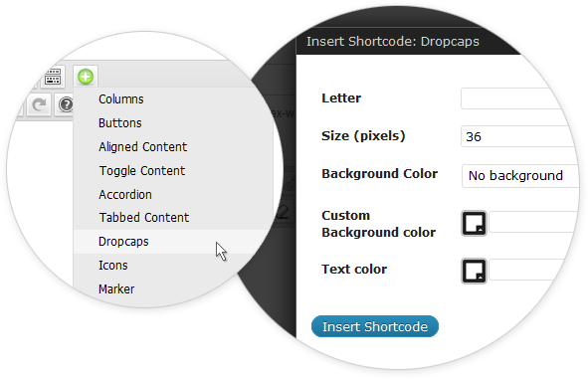This screenshot has width=588, height=379.
Task: Select Columns from shortcode menu
Action: 121,98
